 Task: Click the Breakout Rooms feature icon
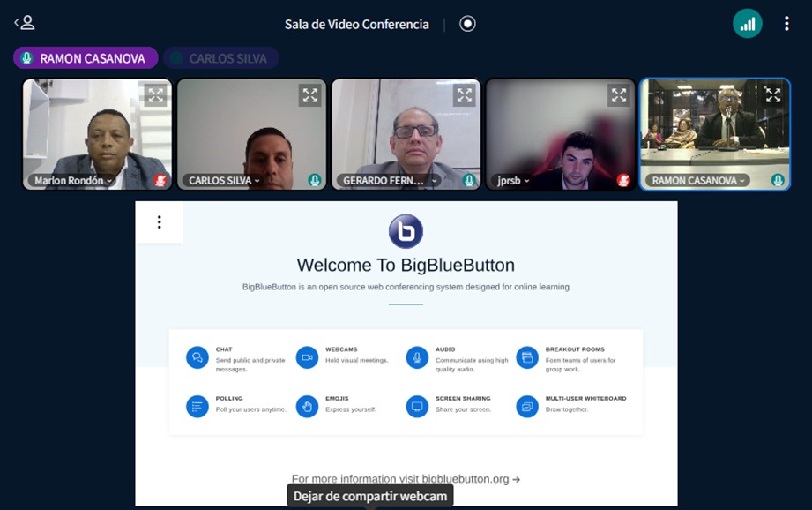point(527,357)
